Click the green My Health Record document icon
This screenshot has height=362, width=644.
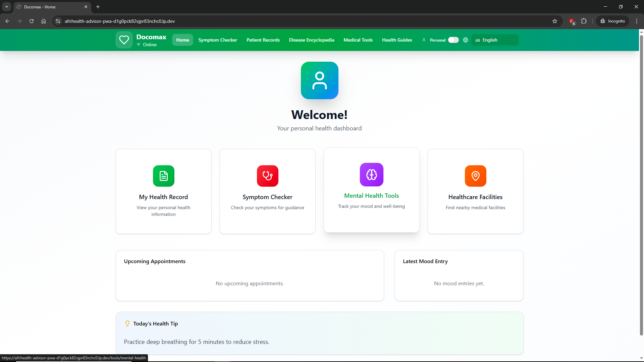163,176
